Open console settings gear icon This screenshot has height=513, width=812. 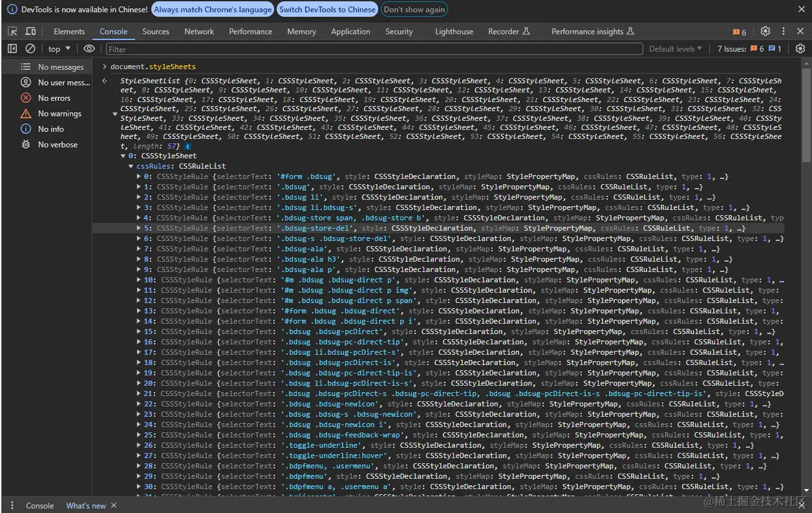800,48
